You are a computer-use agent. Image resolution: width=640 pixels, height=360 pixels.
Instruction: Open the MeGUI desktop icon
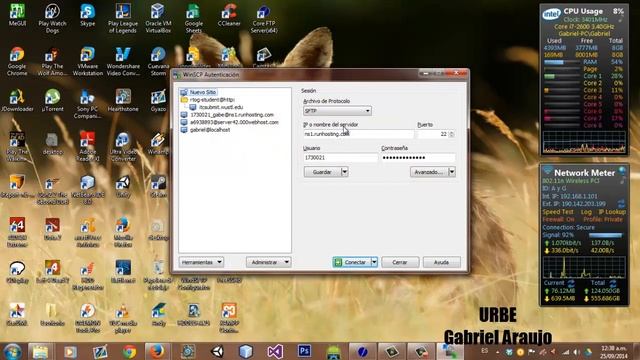point(17,15)
